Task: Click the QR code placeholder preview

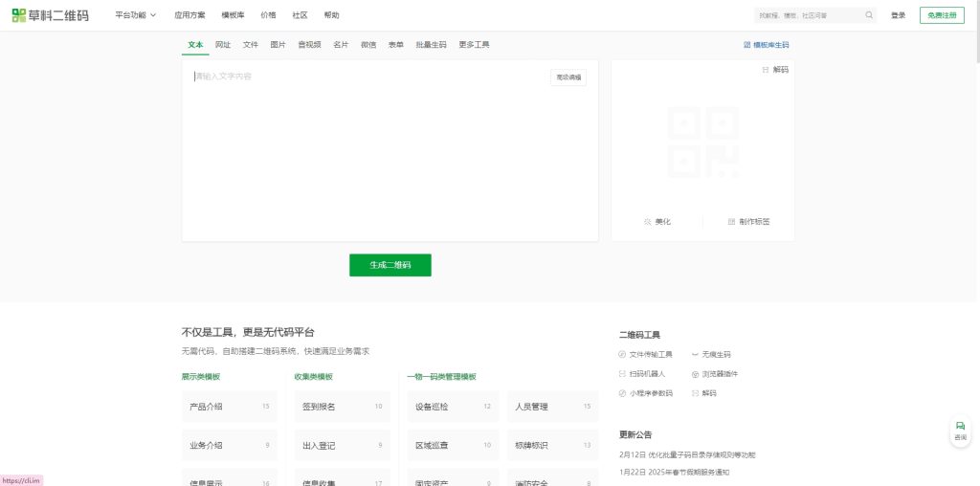Action: click(x=703, y=142)
